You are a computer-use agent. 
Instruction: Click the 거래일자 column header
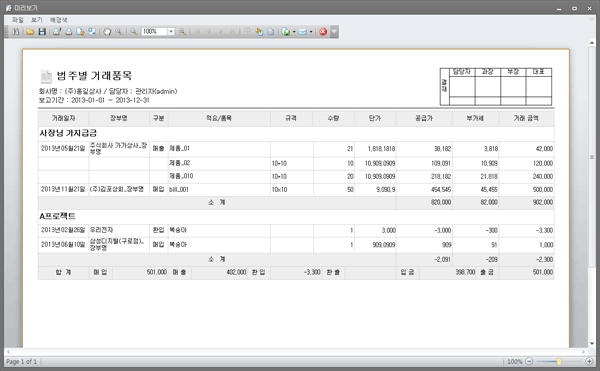[x=64, y=119]
